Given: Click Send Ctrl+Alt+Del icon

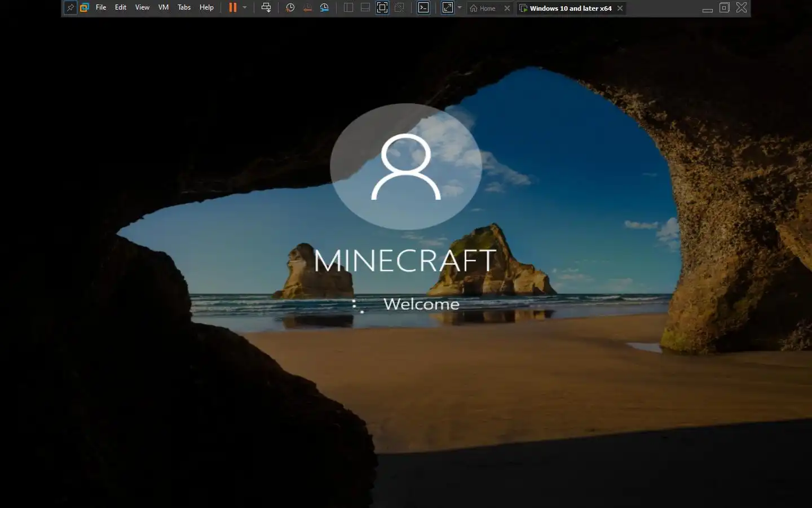Looking at the screenshot, I should 266,8.
